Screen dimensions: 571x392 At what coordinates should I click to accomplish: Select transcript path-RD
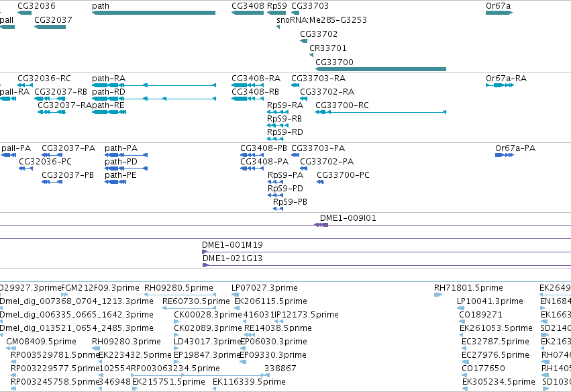point(154,99)
